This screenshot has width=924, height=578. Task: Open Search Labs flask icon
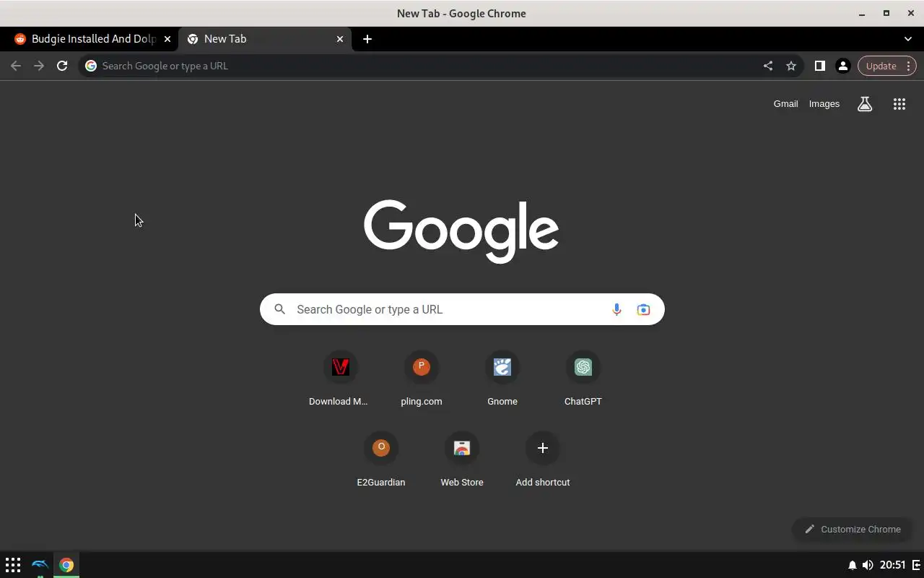pyautogui.click(x=865, y=104)
